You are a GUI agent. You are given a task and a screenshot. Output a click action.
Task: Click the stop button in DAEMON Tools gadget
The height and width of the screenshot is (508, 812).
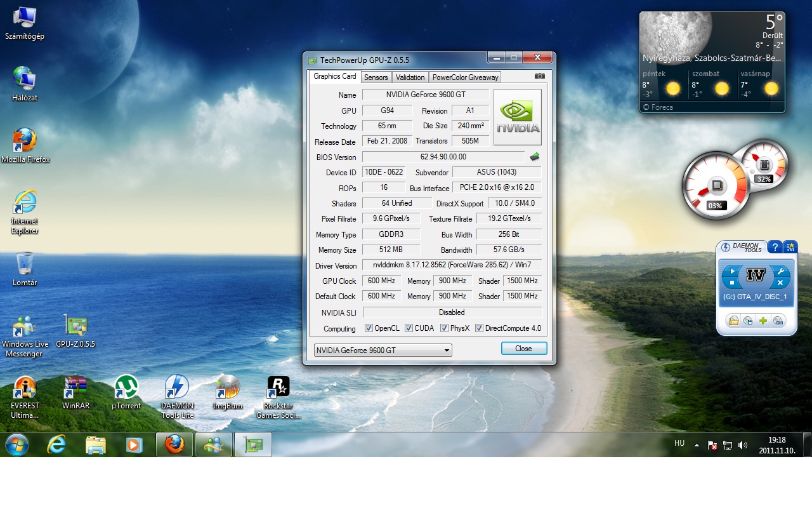point(732,283)
